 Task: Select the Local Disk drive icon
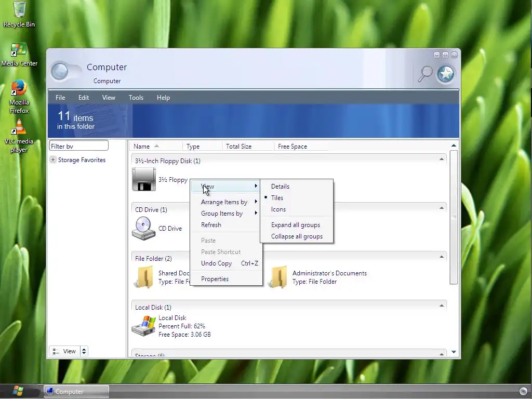(x=144, y=326)
